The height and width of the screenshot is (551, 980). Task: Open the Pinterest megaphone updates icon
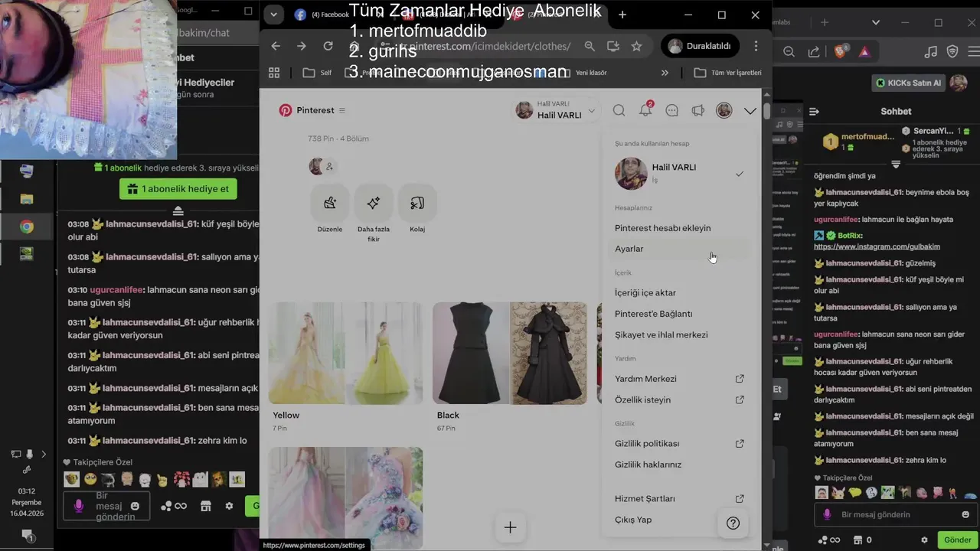698,111
